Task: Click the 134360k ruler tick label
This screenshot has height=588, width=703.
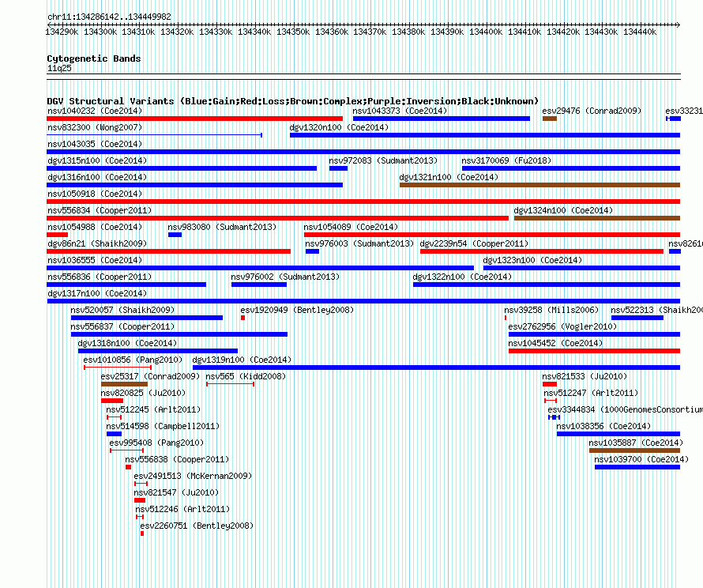Action: click(x=331, y=32)
